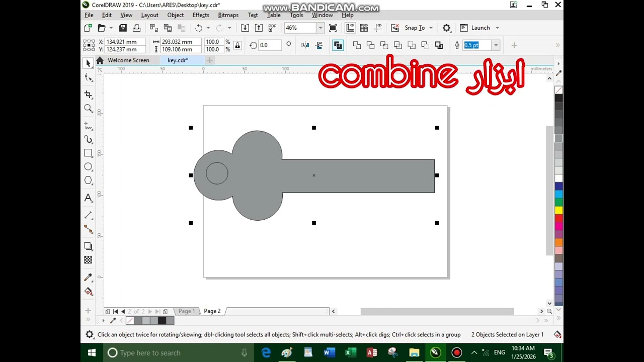Open the Object menu
The width and height of the screenshot is (644, 362).
pyautogui.click(x=176, y=15)
